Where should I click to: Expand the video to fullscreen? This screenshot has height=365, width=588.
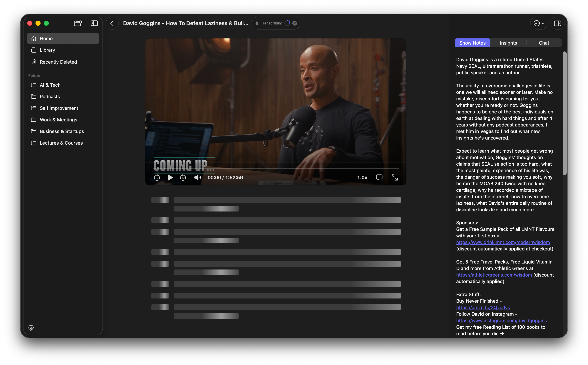click(395, 178)
